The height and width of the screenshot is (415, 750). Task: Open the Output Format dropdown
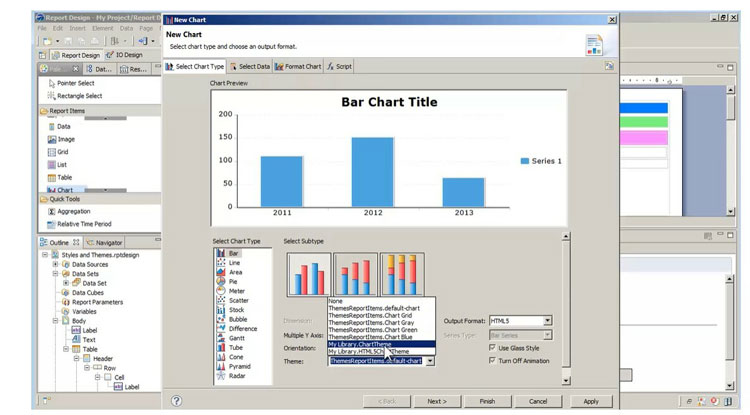coord(547,321)
